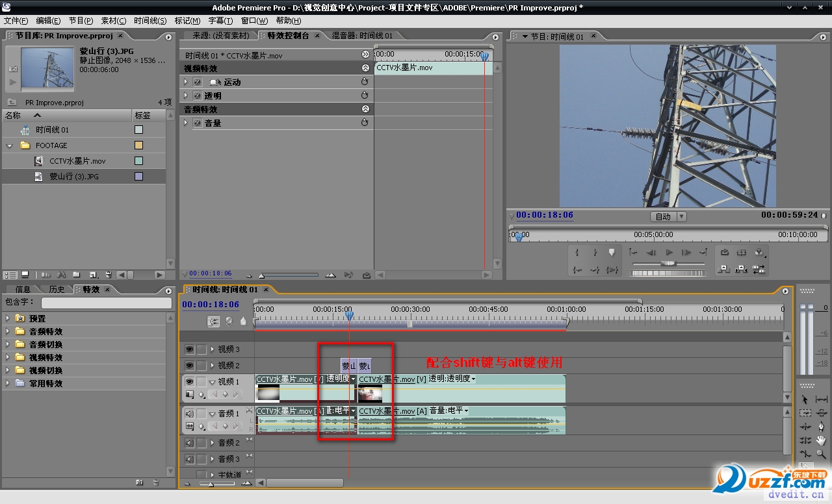Hide the 视频 3 track via eye
Image resolution: width=832 pixels, height=504 pixels.
[189, 349]
